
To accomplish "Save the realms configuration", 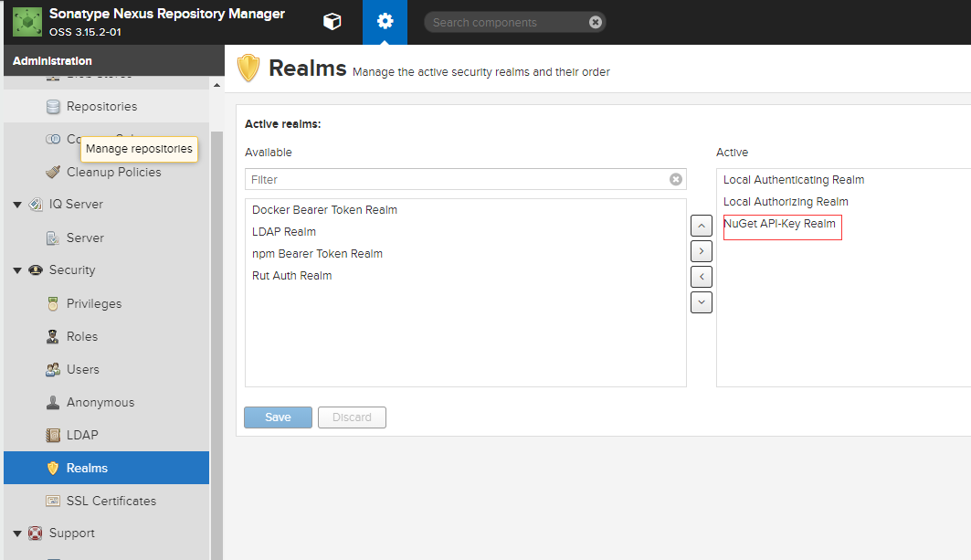I will [x=278, y=417].
